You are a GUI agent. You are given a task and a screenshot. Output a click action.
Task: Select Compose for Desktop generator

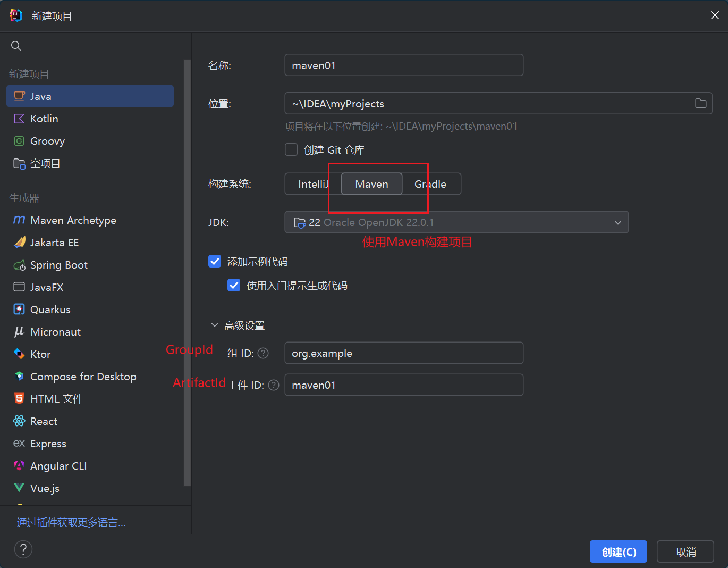90,377
